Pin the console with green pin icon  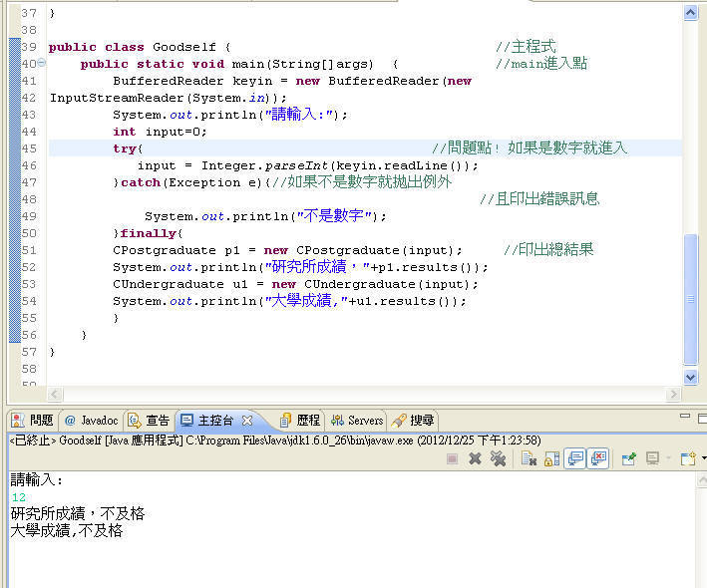point(629,458)
